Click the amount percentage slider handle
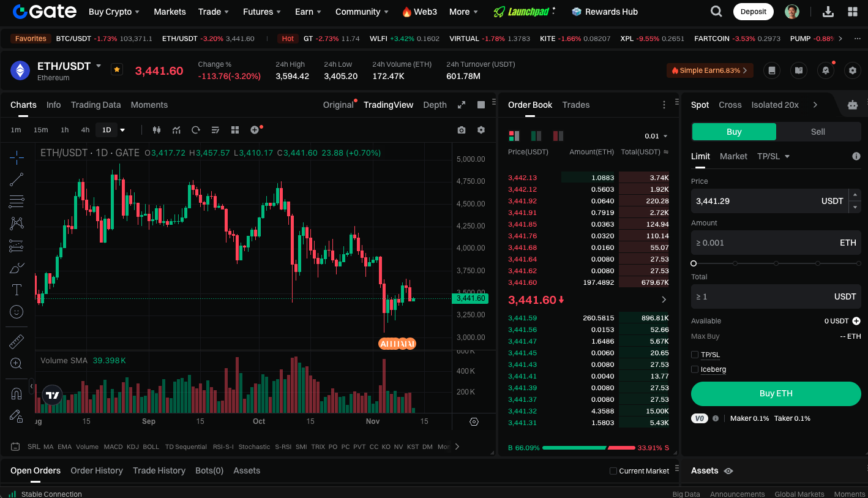This screenshot has width=868, height=498. coord(694,263)
